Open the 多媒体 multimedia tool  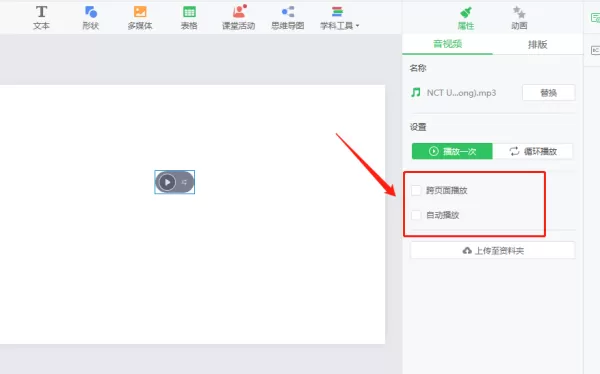[x=140, y=18]
